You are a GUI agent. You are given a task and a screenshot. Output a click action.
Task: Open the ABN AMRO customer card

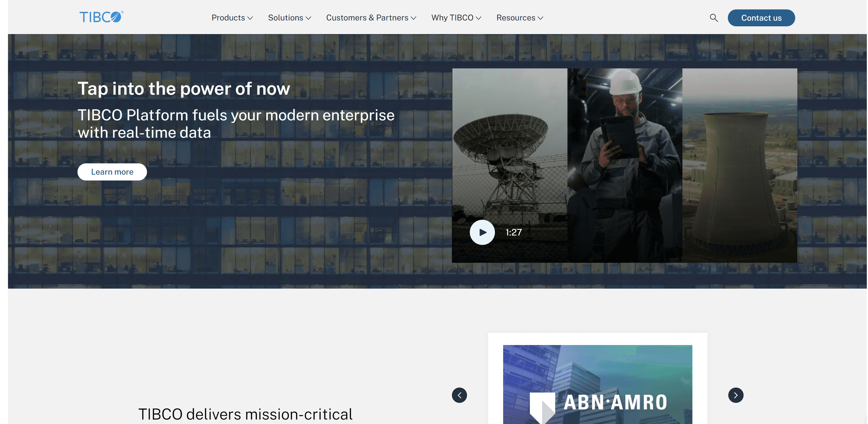pyautogui.click(x=598, y=378)
